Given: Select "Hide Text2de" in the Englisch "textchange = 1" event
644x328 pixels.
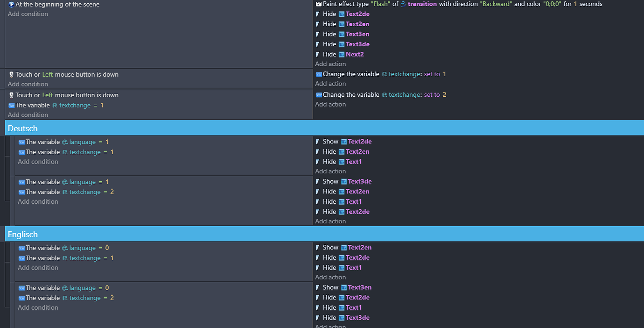Looking at the screenshot, I should click(343, 258).
